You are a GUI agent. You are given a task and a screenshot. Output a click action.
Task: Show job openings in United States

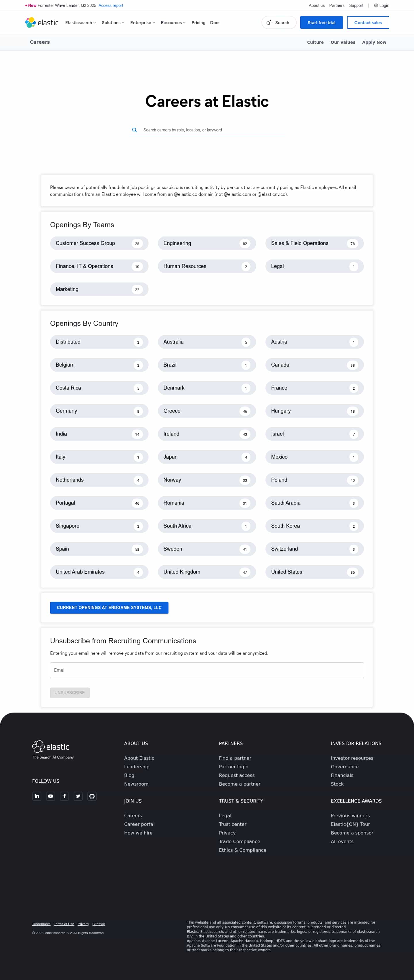click(314, 572)
